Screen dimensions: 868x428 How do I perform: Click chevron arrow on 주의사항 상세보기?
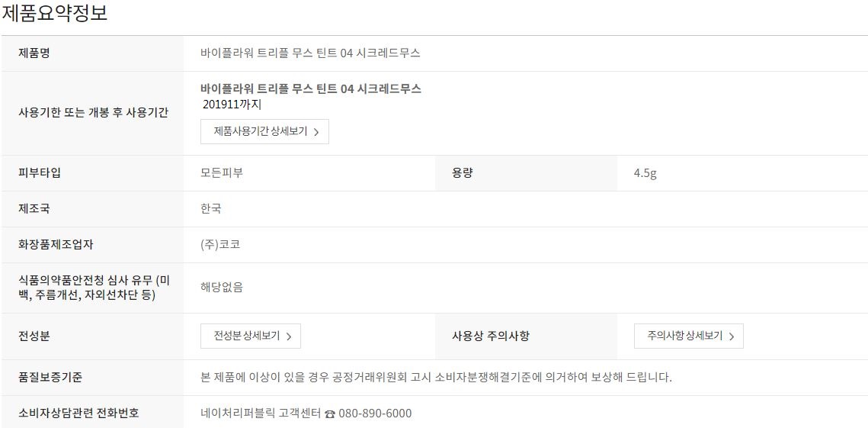(x=731, y=336)
